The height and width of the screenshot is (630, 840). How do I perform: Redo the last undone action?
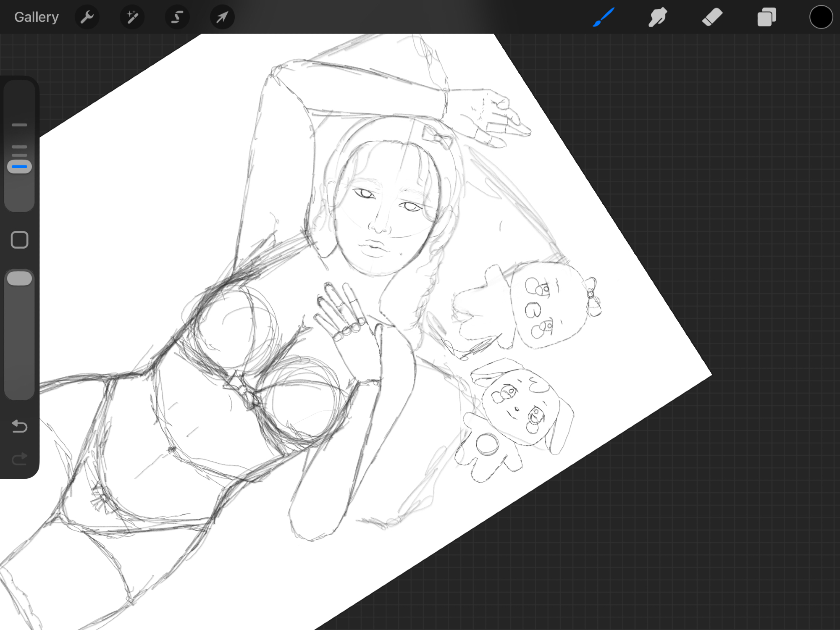pos(19,459)
